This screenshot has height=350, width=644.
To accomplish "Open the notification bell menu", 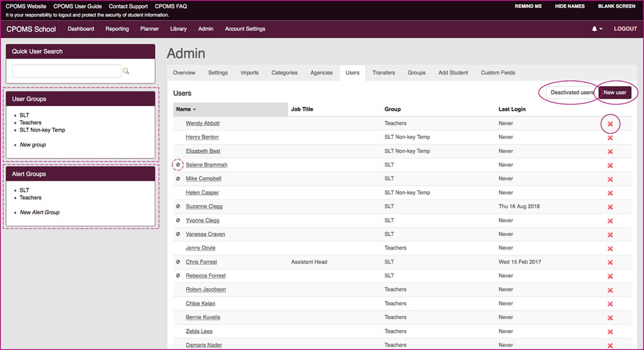I will pos(597,29).
